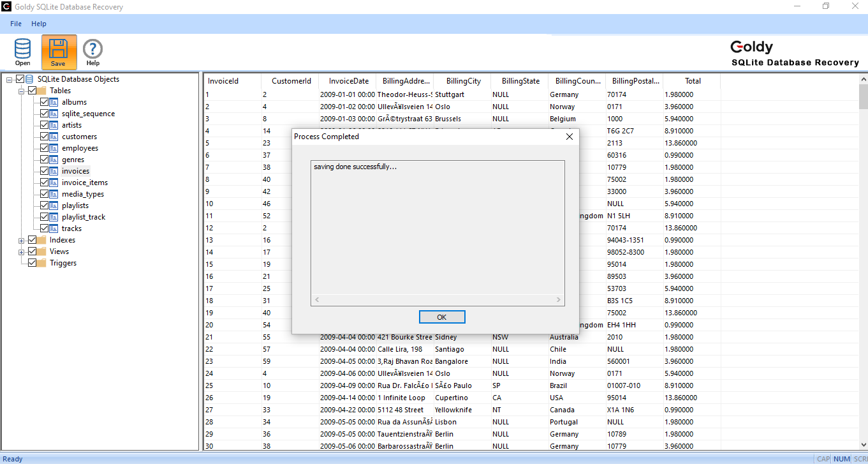868x464 pixels.
Task: Toggle the Tables checkbox
Action: pyautogui.click(x=33, y=91)
